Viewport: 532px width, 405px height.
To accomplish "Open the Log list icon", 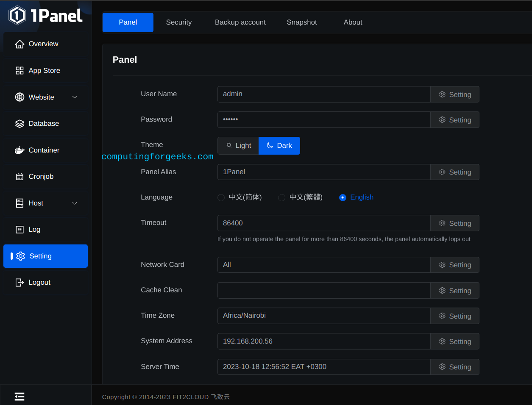I will click(19, 230).
